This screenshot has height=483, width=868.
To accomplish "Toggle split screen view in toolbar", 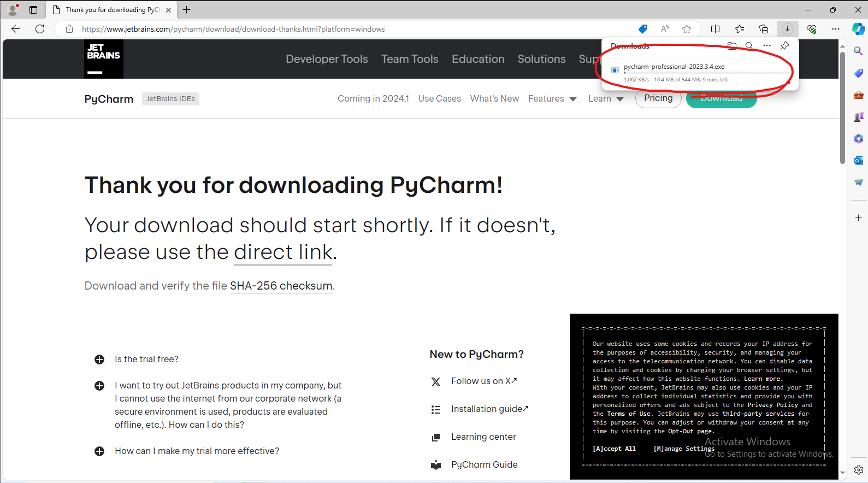I will (715, 29).
